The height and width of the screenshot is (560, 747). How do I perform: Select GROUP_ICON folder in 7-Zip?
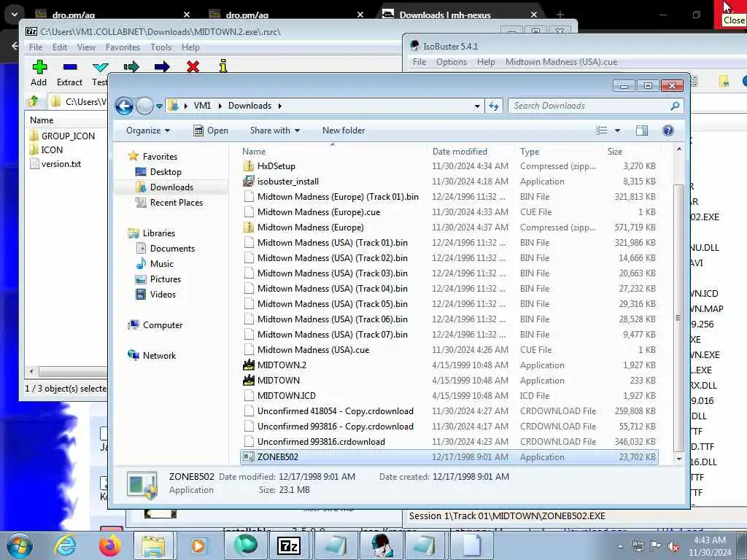68,136
